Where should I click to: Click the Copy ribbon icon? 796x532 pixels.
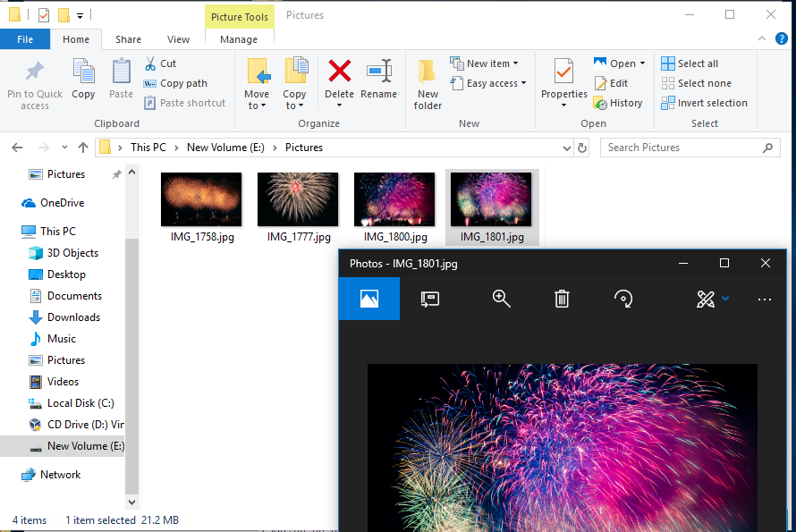pos(83,72)
